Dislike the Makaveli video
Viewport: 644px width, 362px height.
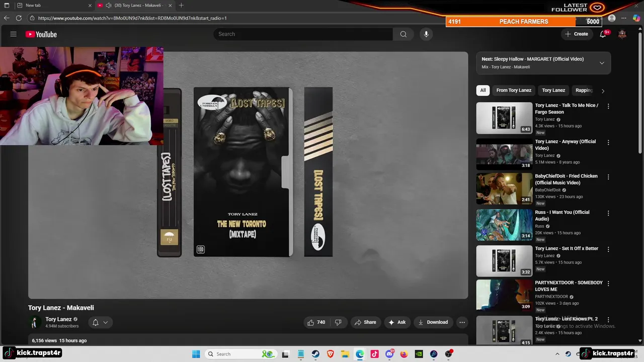click(x=338, y=322)
